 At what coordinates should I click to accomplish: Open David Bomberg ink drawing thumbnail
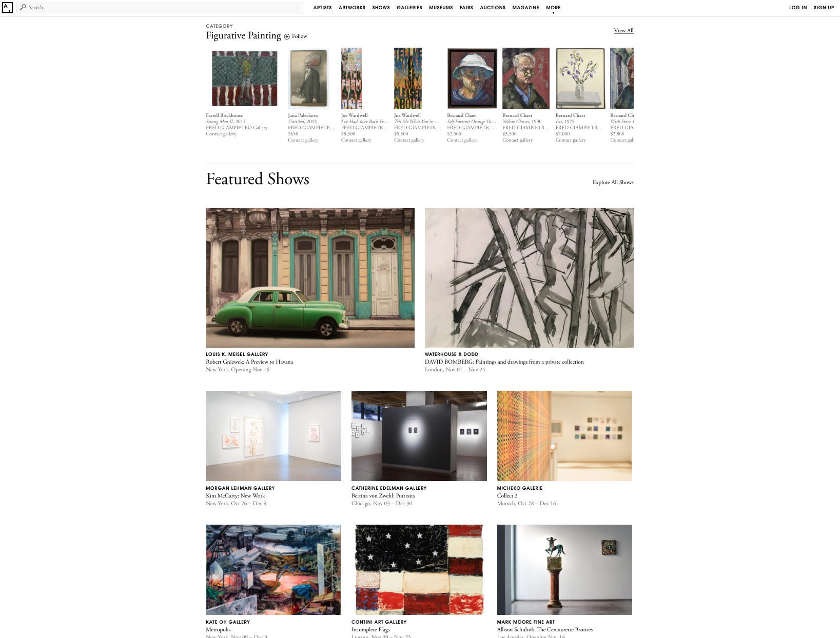coord(529,278)
